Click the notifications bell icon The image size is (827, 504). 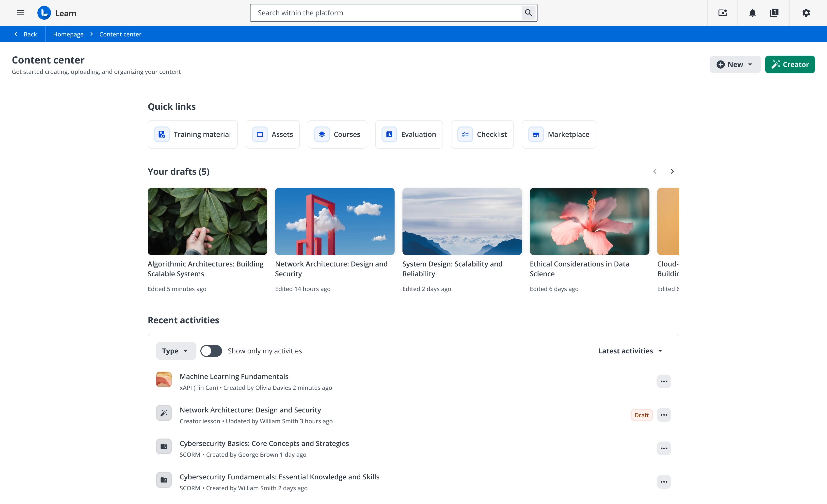pos(752,13)
